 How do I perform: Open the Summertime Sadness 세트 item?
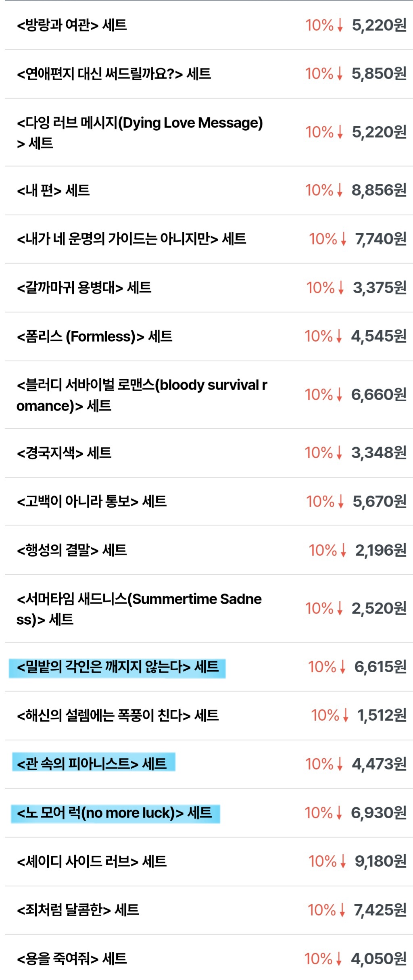tap(139, 609)
